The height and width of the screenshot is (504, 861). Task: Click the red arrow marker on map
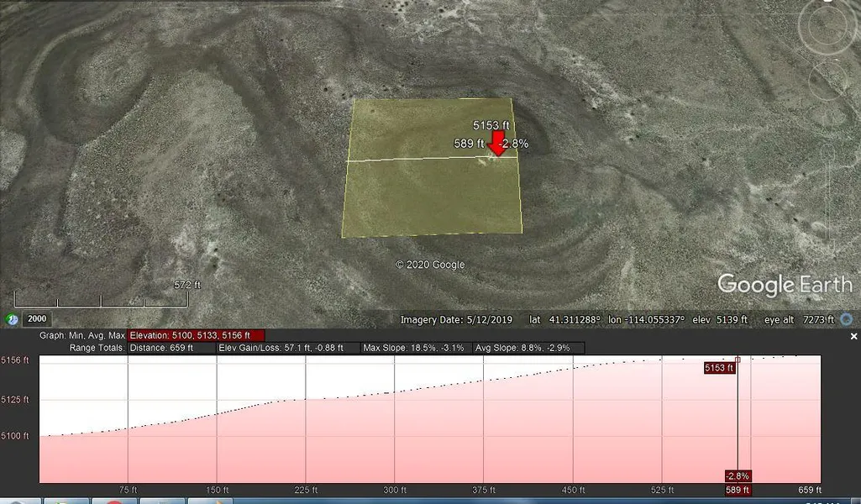point(496,143)
